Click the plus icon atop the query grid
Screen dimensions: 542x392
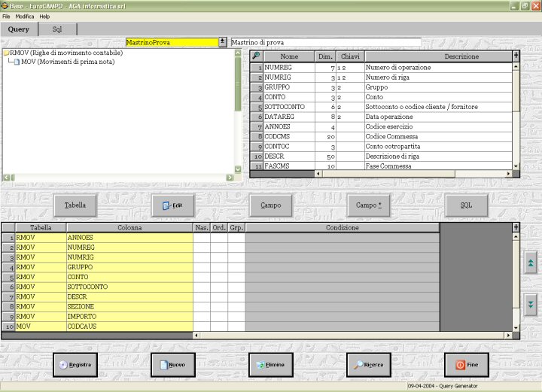516,227
